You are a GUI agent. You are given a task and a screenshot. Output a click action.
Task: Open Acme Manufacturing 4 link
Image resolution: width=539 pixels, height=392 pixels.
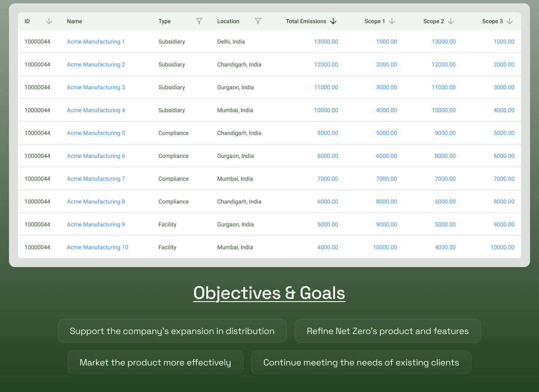[96, 110]
